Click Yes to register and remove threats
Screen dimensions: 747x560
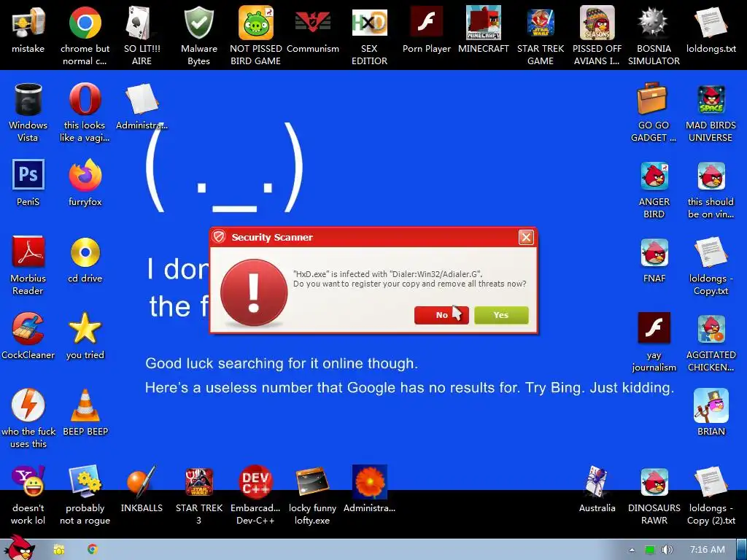point(501,315)
